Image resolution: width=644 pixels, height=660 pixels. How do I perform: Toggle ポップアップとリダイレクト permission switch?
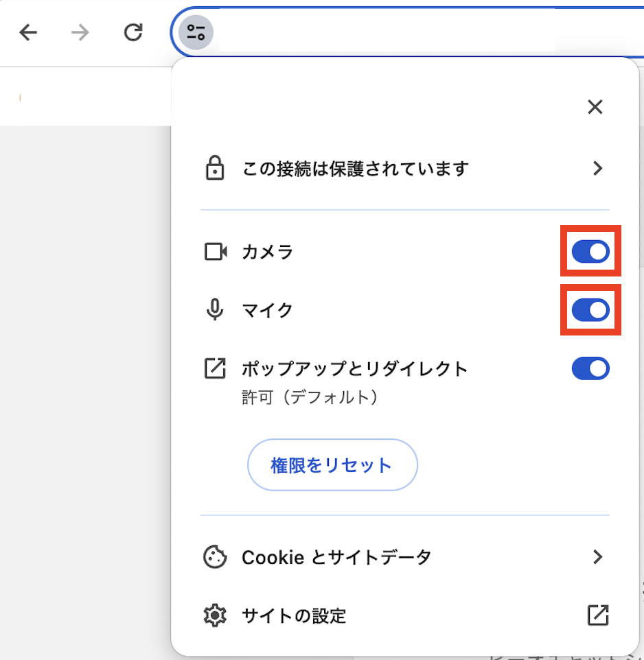pyautogui.click(x=590, y=368)
